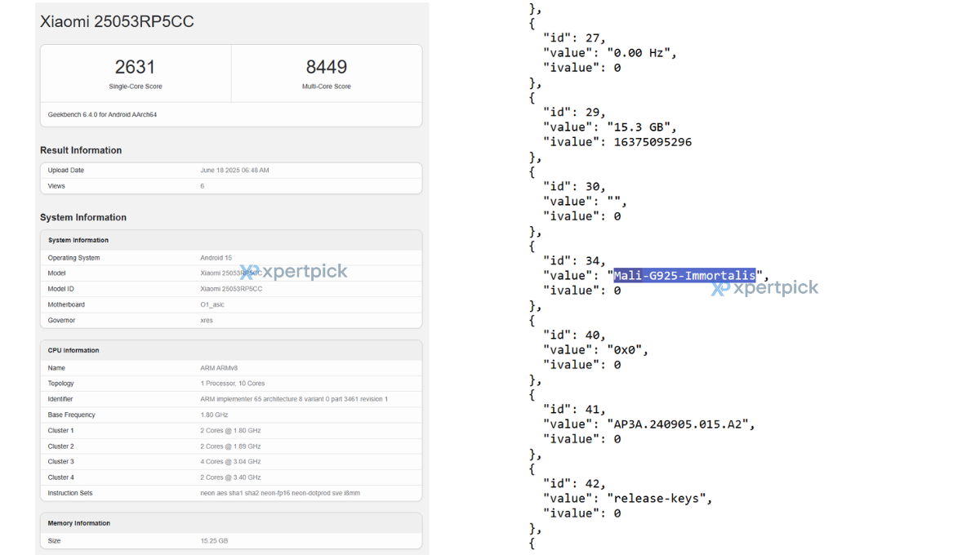
Task: Select Cluster 3 value 4 Cores @ 3.04 GHz
Action: pyautogui.click(x=230, y=462)
